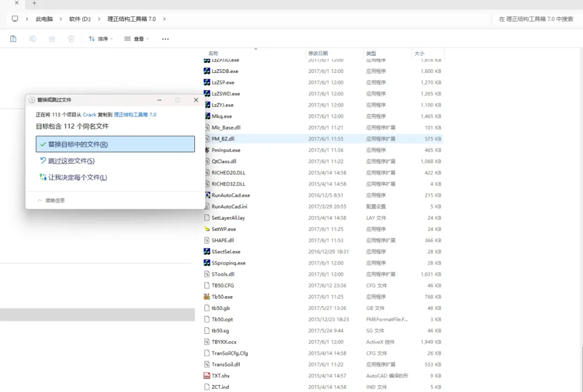The height and width of the screenshot is (392, 583).
Task: Open the three-dot more options menu
Action: 166,39
